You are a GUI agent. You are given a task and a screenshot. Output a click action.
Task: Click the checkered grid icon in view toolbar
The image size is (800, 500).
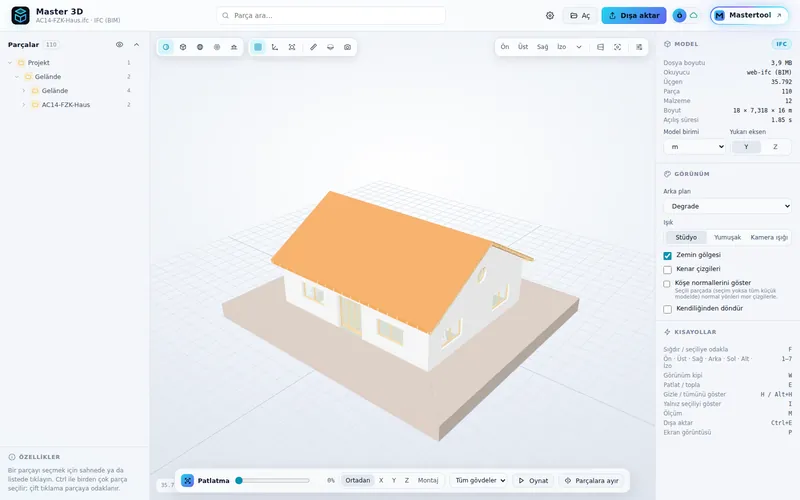[639, 47]
